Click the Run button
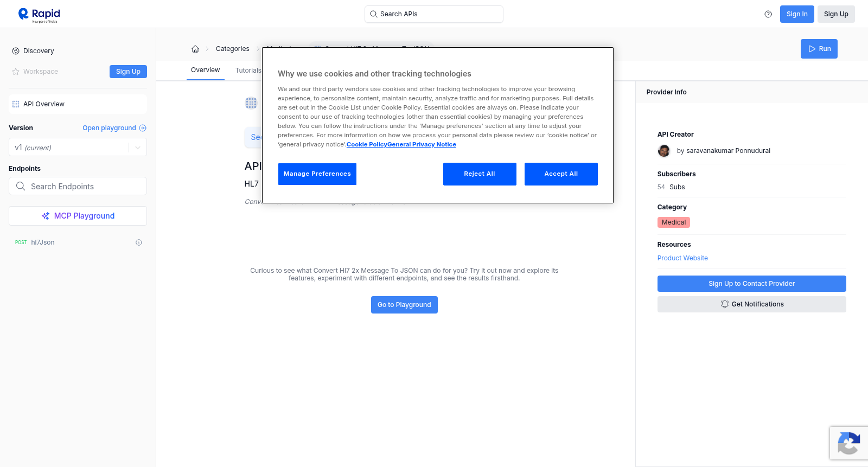The height and width of the screenshot is (467, 868). tap(819, 49)
